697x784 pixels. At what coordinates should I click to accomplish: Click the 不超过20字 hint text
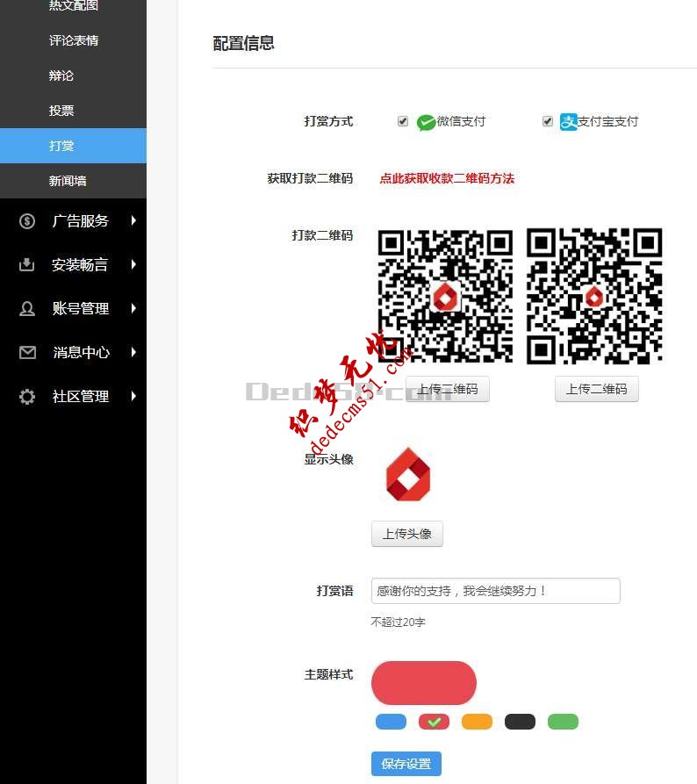[398, 622]
